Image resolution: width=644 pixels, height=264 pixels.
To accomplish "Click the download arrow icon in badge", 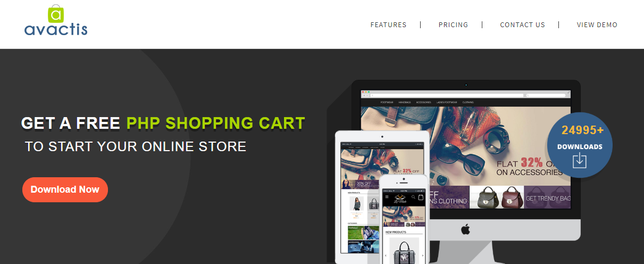I will (580, 161).
